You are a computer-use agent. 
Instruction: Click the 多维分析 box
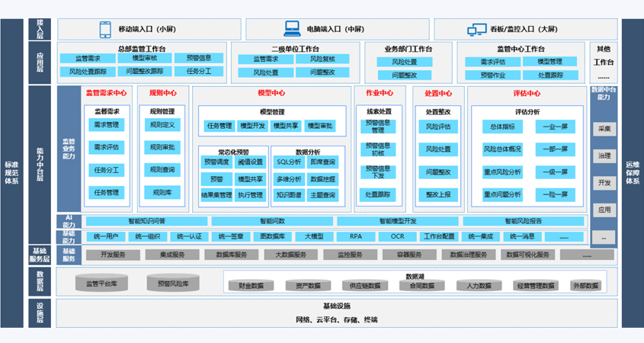point(289,179)
